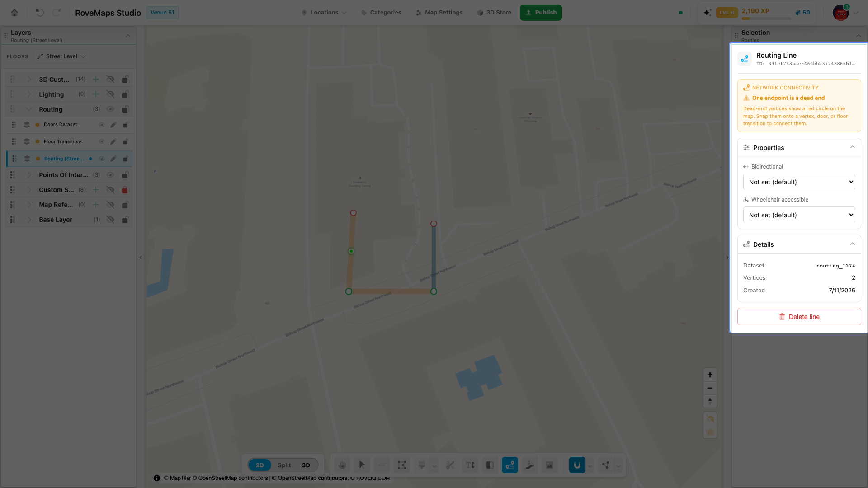Open Map Settings

[439, 13]
